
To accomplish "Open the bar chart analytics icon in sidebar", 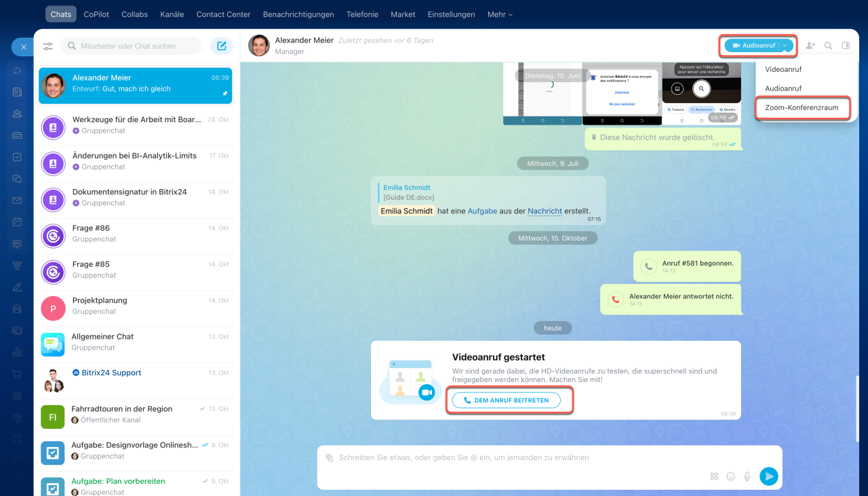I will 17,352.
